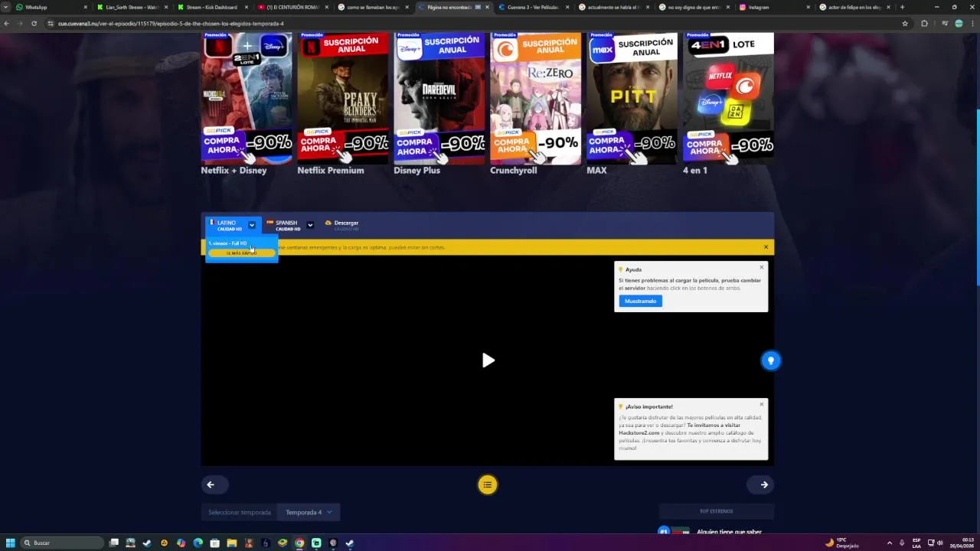
Task: Switch to the actor de felipe tab
Action: (854, 7)
